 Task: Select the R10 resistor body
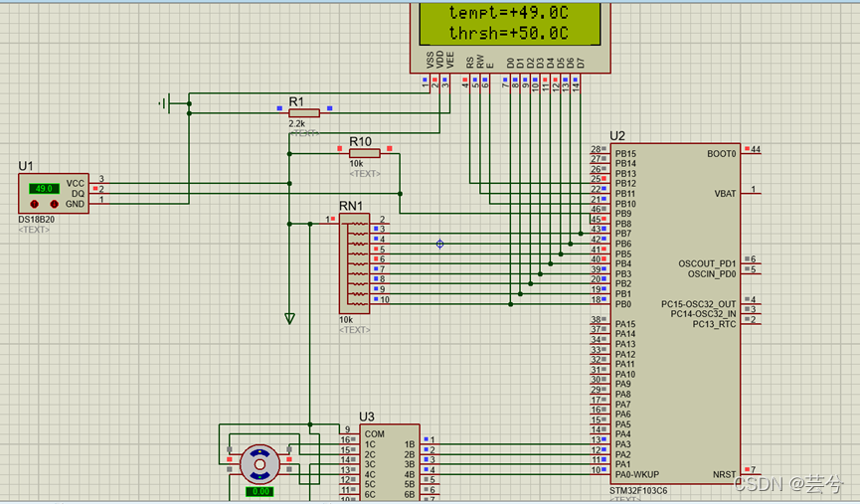365,153
